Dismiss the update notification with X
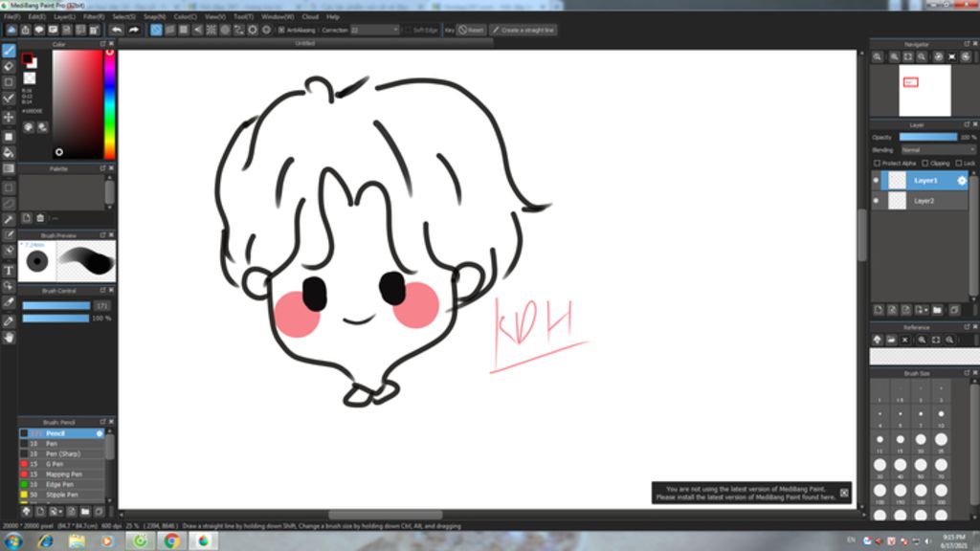The image size is (980, 551). 844,493
